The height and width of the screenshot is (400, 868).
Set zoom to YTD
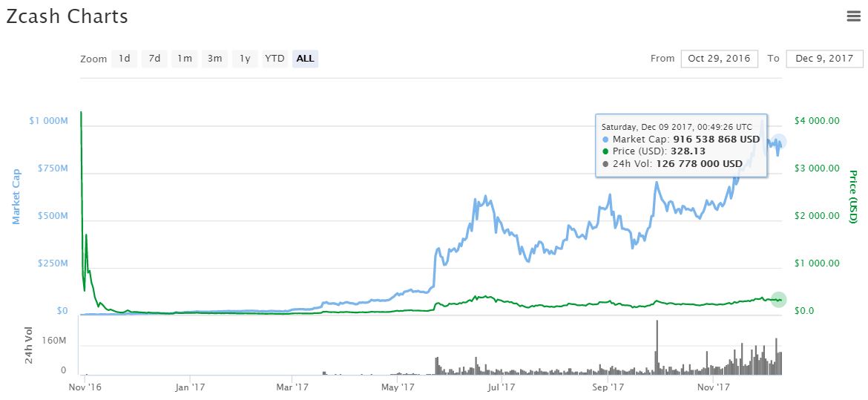click(x=274, y=58)
